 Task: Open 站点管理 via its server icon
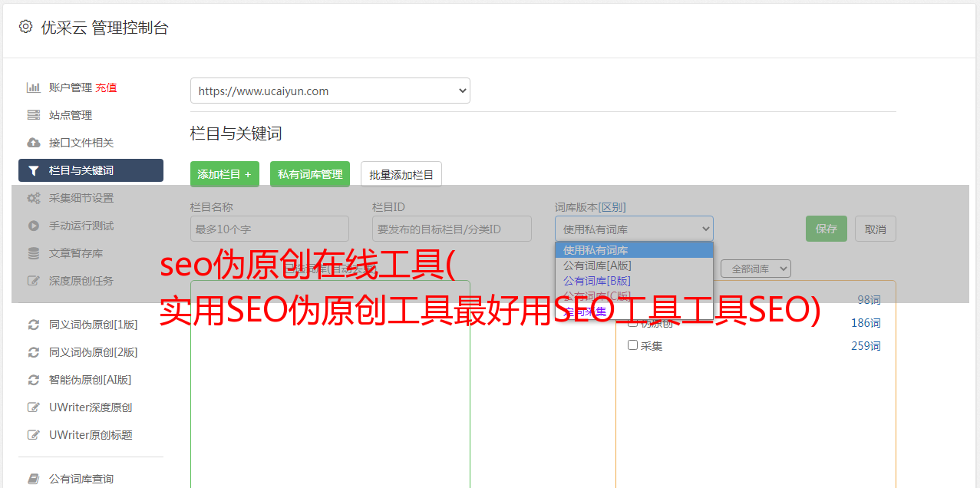(34, 115)
